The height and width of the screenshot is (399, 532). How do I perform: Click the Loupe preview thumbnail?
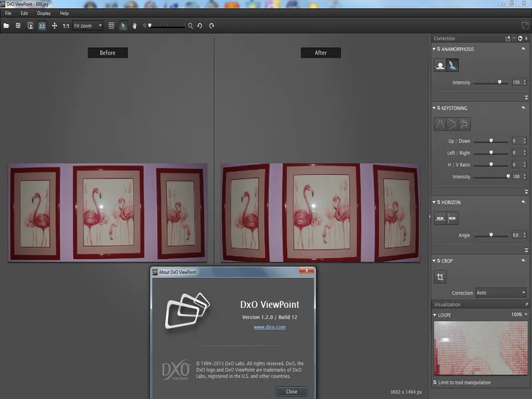point(481,348)
